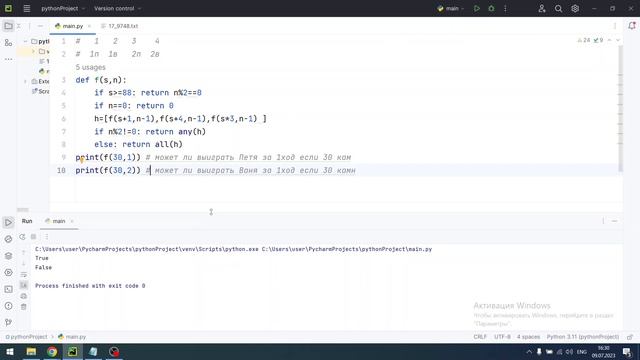Viewport: 640px width, 360px height.
Task: Open pythonProject project dropdown
Action: click(x=63, y=8)
